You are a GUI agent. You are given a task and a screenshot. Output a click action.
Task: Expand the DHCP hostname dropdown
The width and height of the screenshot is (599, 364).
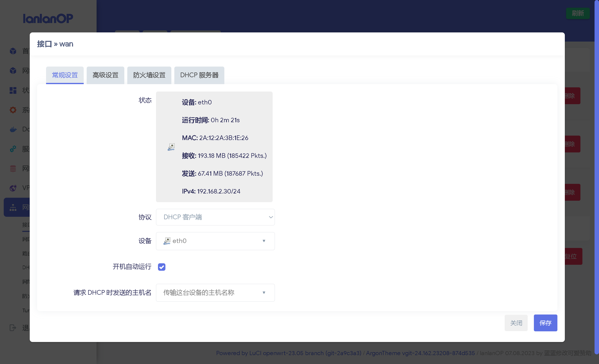click(x=215, y=292)
